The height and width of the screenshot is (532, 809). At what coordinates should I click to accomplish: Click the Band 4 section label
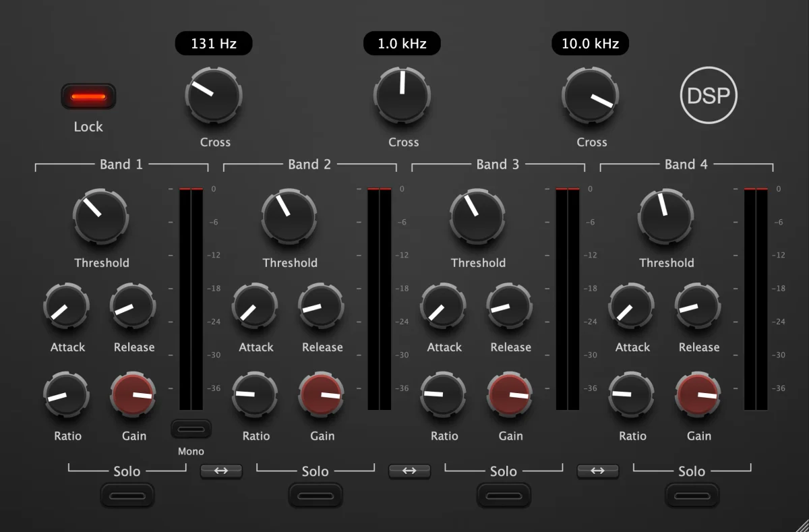[686, 164]
